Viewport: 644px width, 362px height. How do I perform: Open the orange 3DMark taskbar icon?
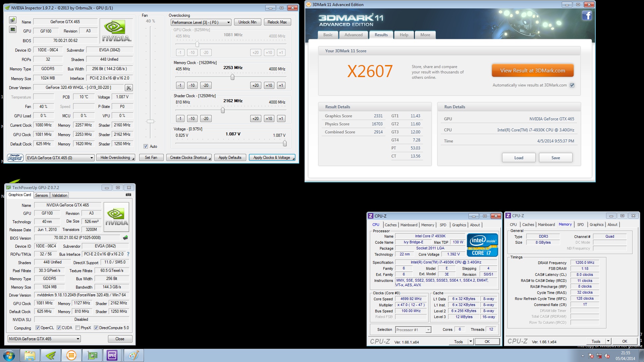[71, 355]
